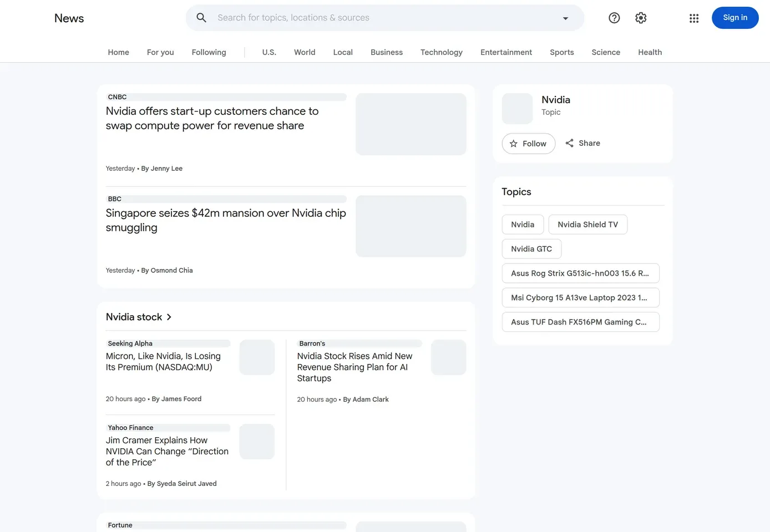This screenshot has width=770, height=532.
Task: Open the Micron, Like Nvidia article
Action: pos(163,362)
